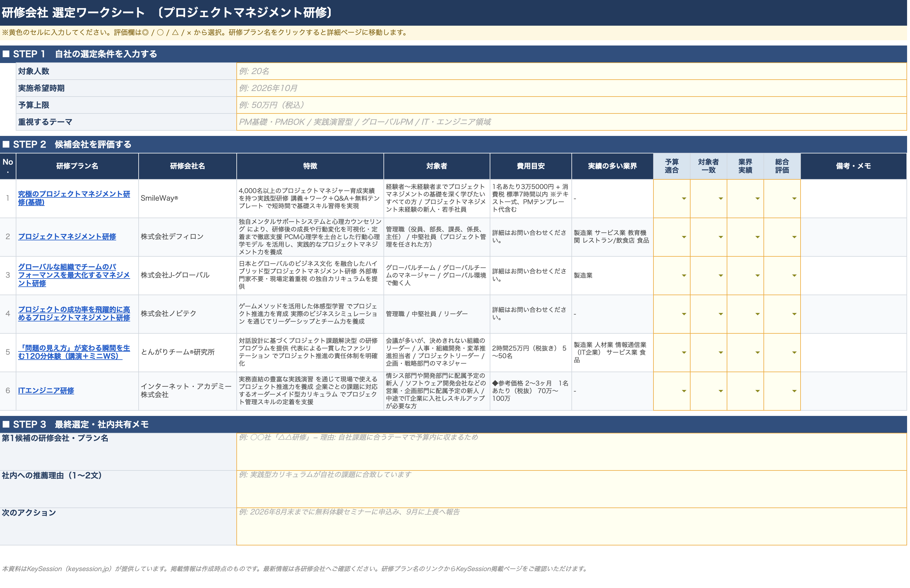Open 予算適合 dropdown for とんがりチーム研究所 row
Image resolution: width=910 pixels, height=588 pixels.
point(684,353)
